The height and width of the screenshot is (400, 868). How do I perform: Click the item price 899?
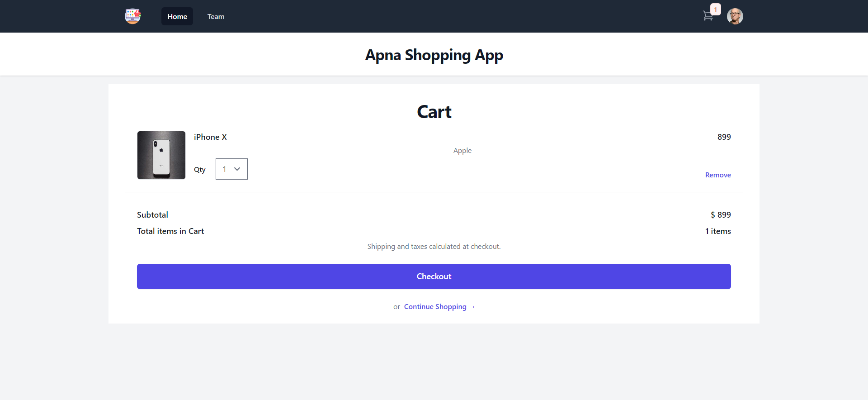coord(724,137)
